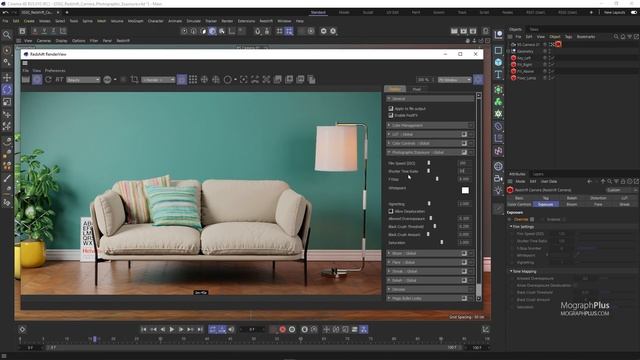Open the Preferences menu in RenderView
Viewport: 640px width, 360px height.
(x=55, y=71)
